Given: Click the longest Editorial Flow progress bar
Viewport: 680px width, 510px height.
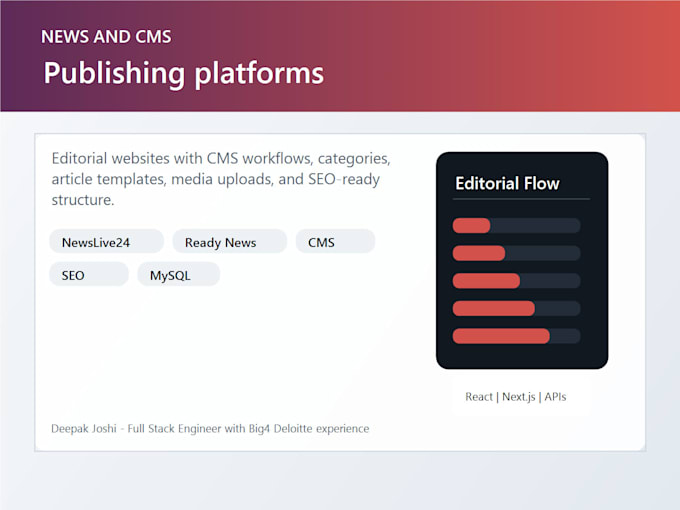Looking at the screenshot, I should pyautogui.click(x=517, y=336).
